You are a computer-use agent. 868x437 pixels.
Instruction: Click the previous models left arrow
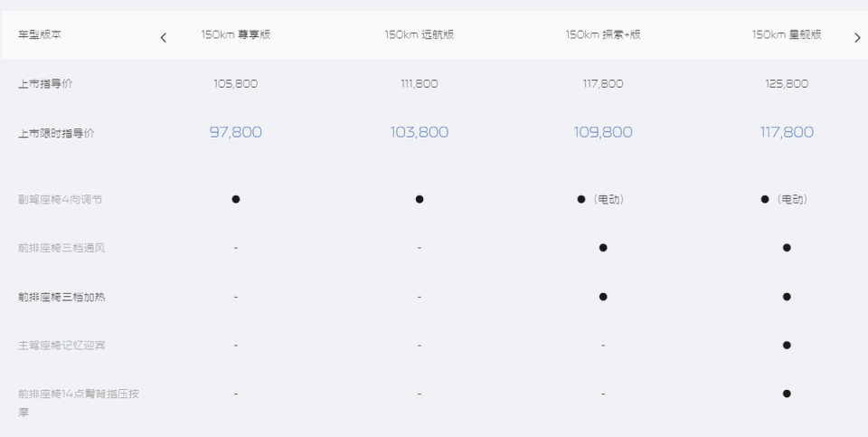pos(164,38)
